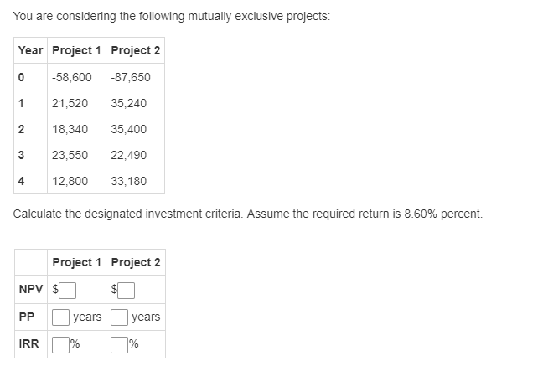This screenshot has width=543, height=392.
Task: Click the Project 2 PP years input
Action: pos(119,317)
